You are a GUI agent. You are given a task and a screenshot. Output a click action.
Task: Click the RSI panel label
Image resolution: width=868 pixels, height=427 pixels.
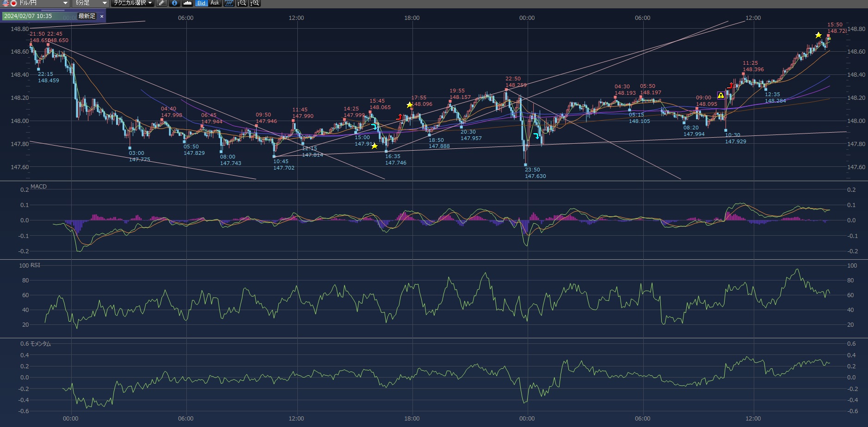click(x=35, y=265)
